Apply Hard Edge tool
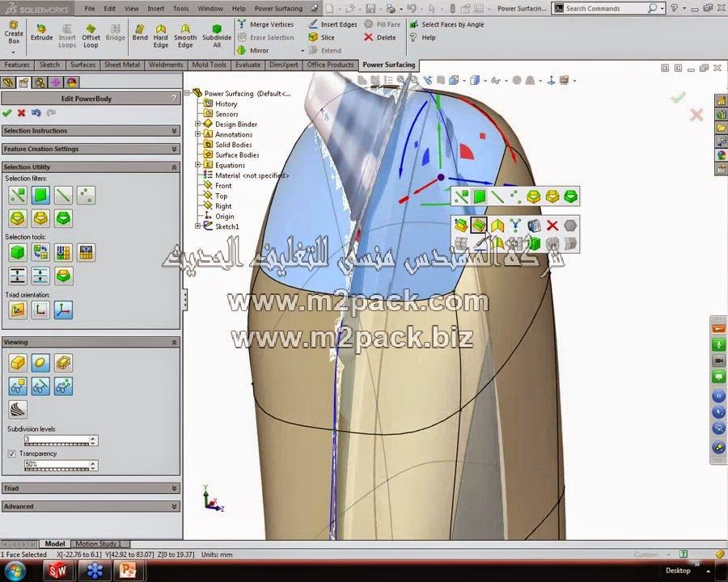 tap(161, 36)
